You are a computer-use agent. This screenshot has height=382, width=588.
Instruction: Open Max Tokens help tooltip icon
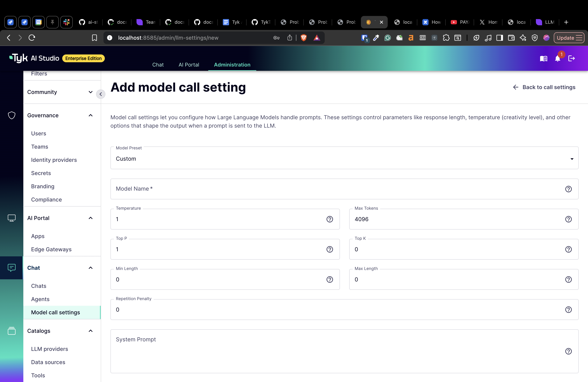click(x=569, y=219)
